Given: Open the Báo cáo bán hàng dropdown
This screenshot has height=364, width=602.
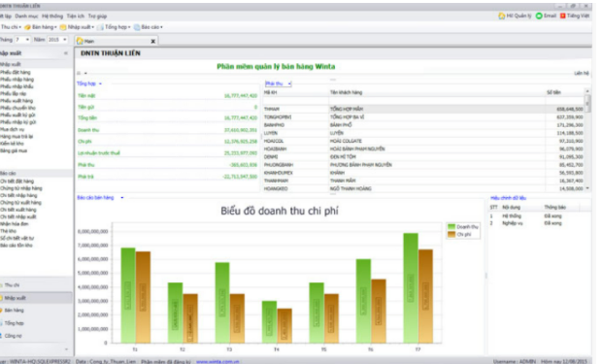Looking at the screenshot, I should [122, 198].
